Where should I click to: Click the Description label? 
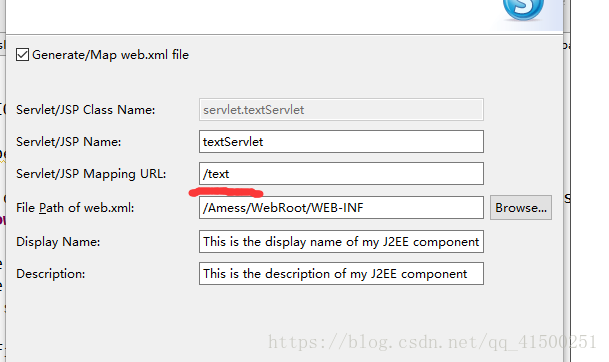click(x=50, y=274)
